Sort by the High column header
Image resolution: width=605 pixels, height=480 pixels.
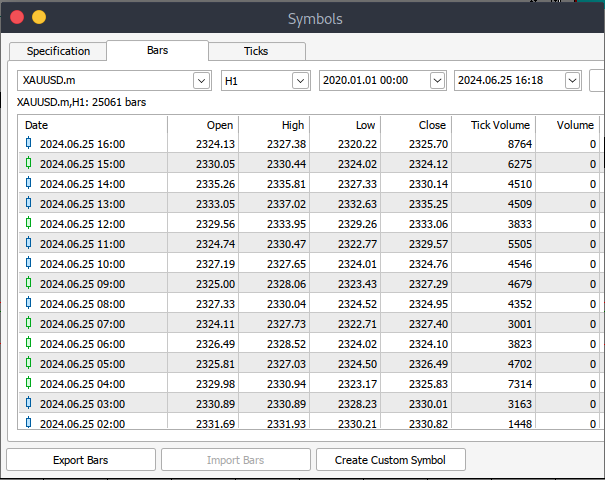click(274, 125)
